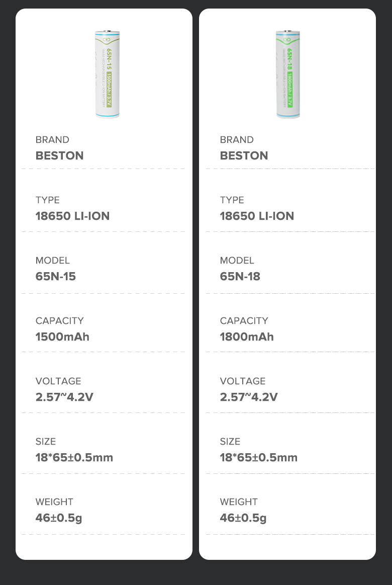
Task: Click the MODEL label in right card
Action: coord(237,260)
